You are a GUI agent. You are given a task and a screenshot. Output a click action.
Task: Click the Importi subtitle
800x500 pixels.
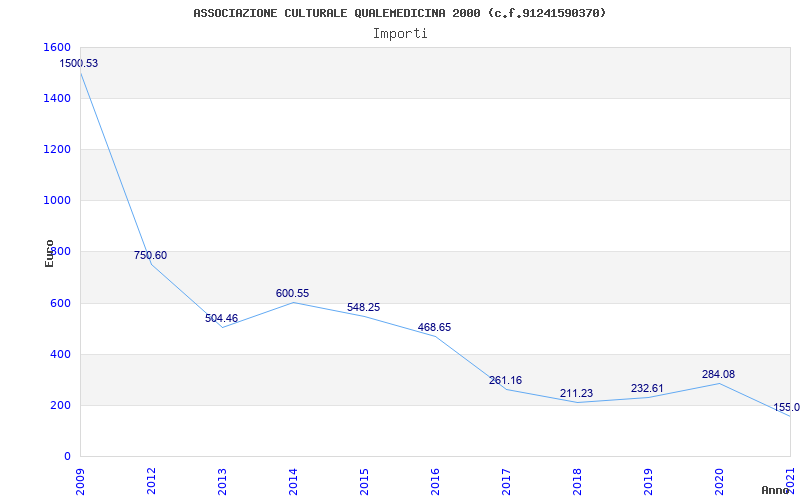(x=400, y=34)
